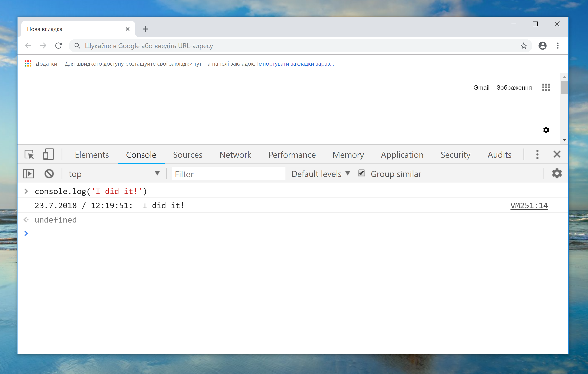Open the VM251:14 source link
588x374 pixels.
(x=529, y=205)
